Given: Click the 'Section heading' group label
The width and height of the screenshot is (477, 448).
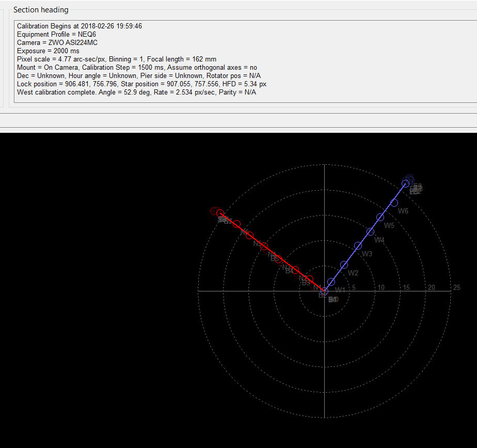Looking at the screenshot, I should 41,10.
